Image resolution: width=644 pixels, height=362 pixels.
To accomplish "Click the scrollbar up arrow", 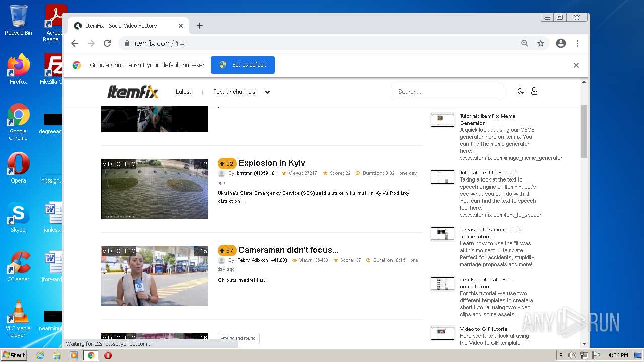I will coord(584,81).
